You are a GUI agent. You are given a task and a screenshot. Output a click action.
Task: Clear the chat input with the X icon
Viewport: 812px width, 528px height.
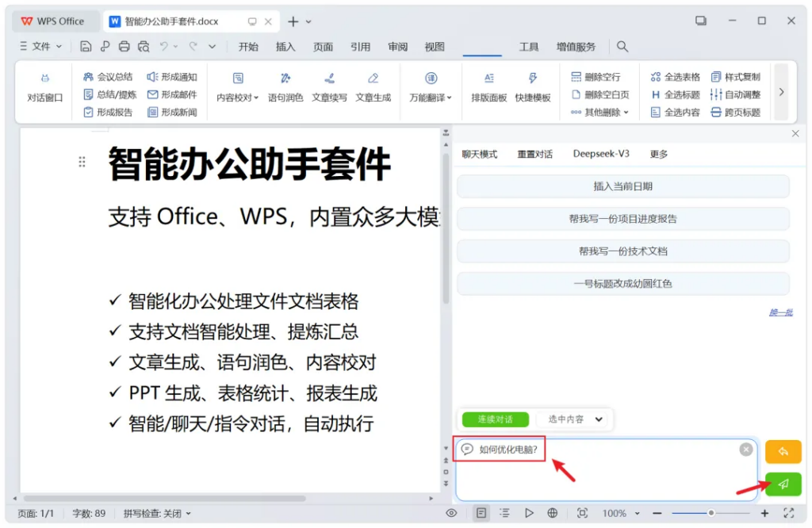click(x=745, y=450)
